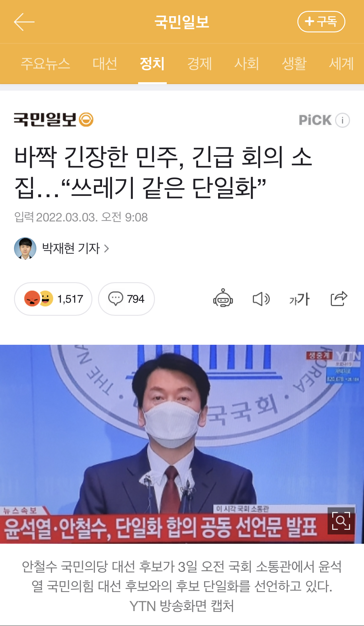The width and height of the screenshot is (364, 626).
Task: Select the 정치 tab
Action: 152,64
